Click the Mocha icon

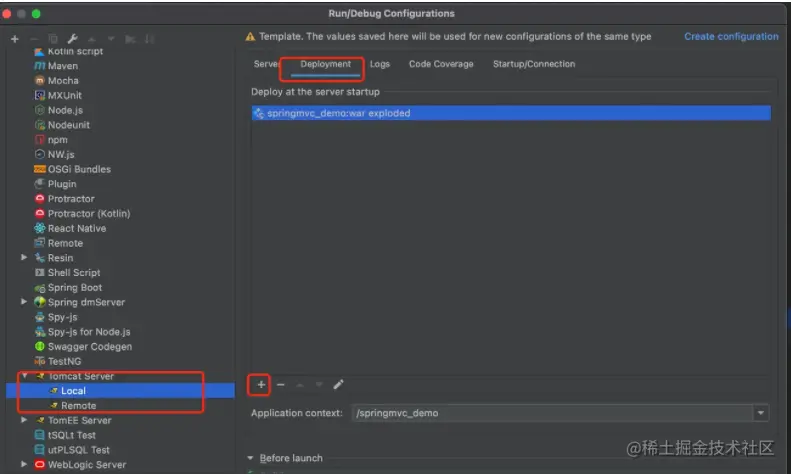(x=40, y=81)
